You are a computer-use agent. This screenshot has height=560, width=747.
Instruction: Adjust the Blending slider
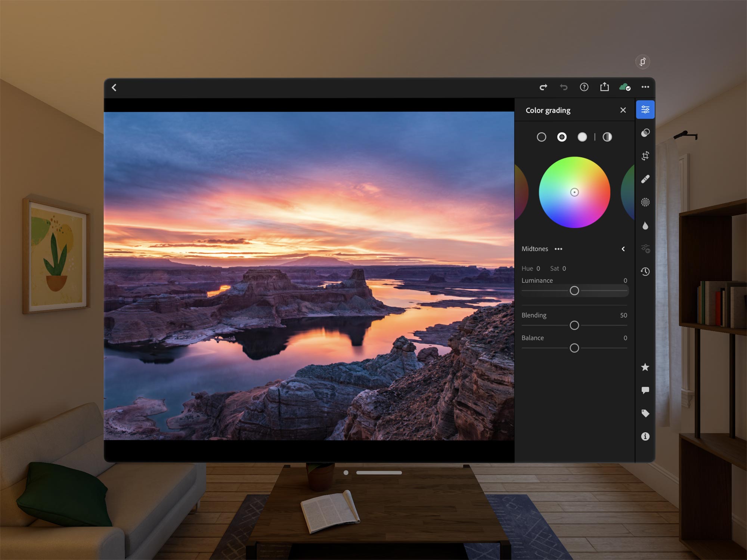[x=574, y=325]
